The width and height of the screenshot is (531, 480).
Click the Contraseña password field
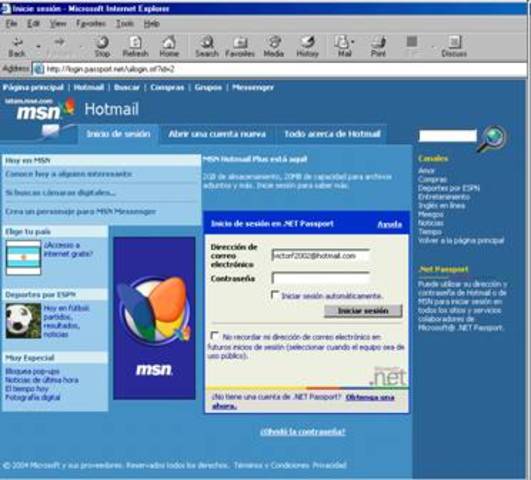[x=320, y=278]
